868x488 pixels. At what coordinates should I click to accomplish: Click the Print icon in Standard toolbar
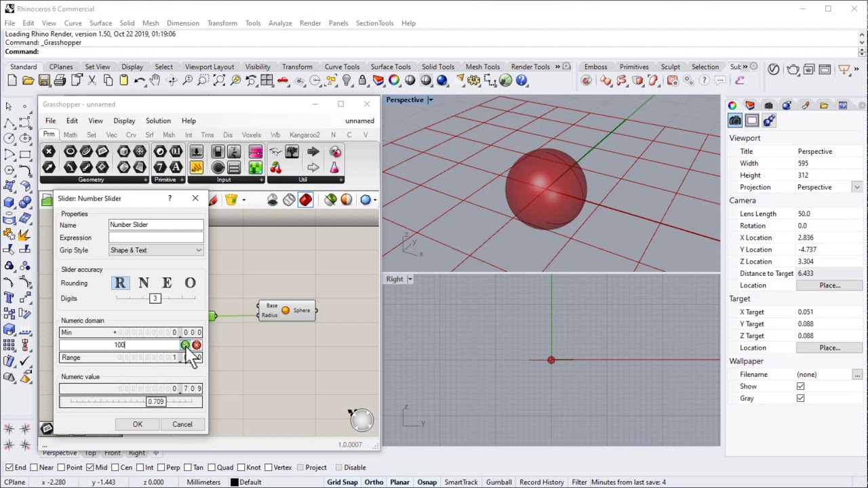(x=60, y=81)
